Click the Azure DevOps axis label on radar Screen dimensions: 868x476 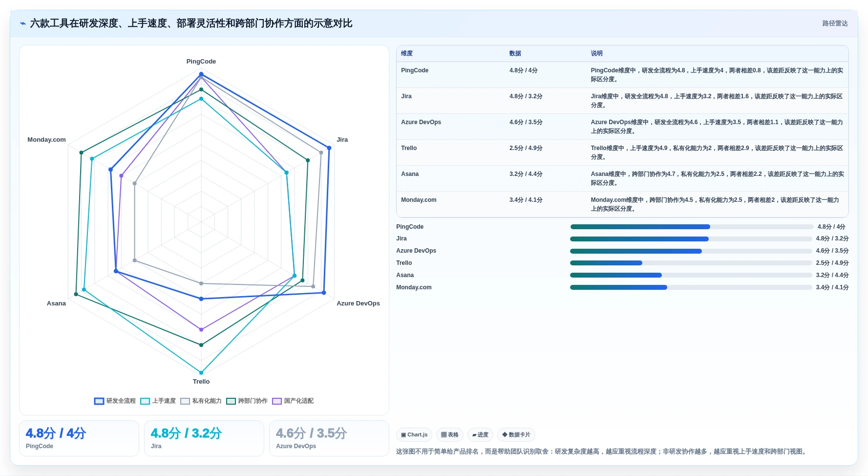click(x=358, y=303)
